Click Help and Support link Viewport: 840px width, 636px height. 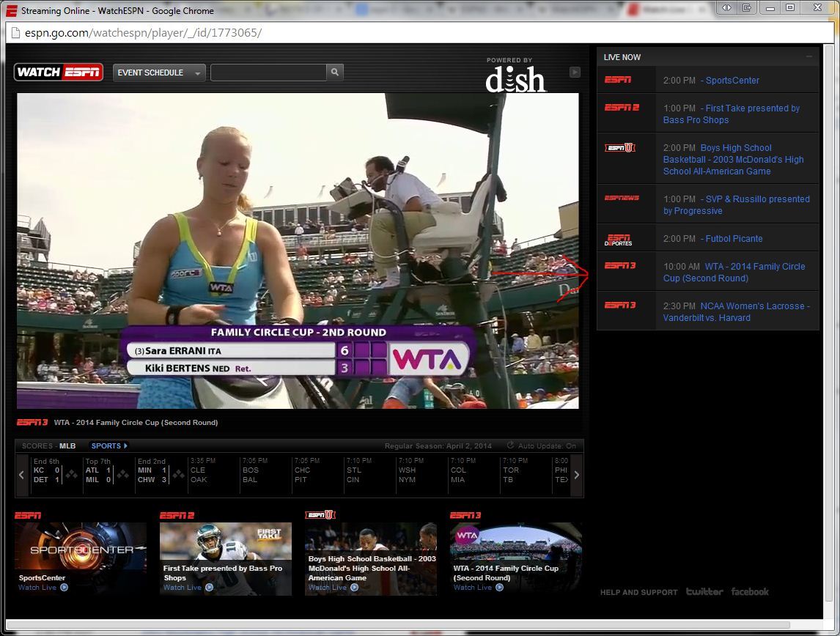(x=638, y=592)
